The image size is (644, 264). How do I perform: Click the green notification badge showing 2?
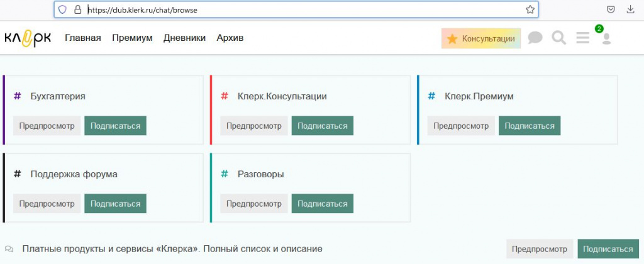599,29
